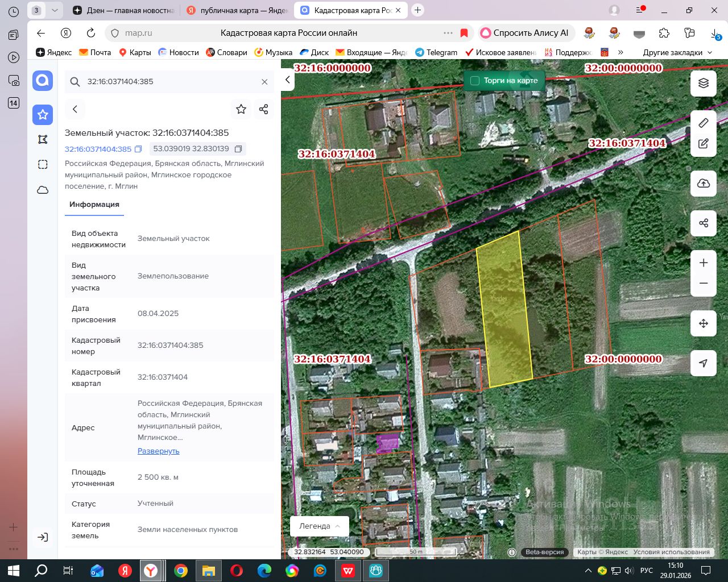Open File Explorer from taskbar
Screen dimensions: 728x582
pyautogui.click(x=209, y=571)
